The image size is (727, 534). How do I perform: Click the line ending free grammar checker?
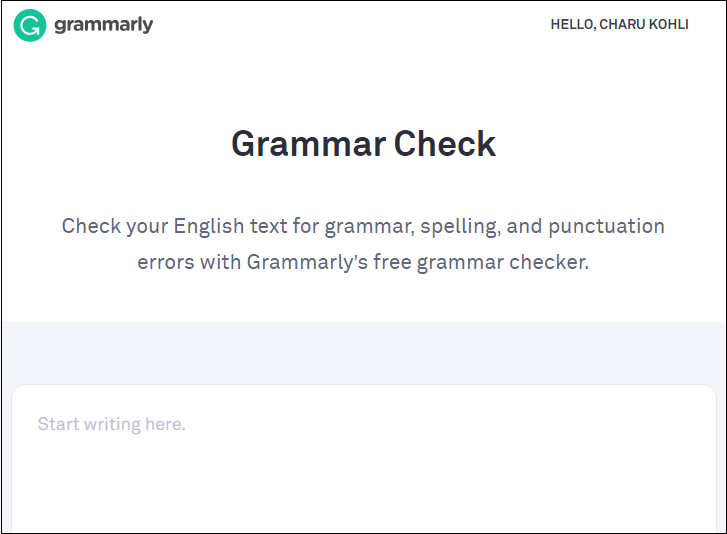coord(363,262)
